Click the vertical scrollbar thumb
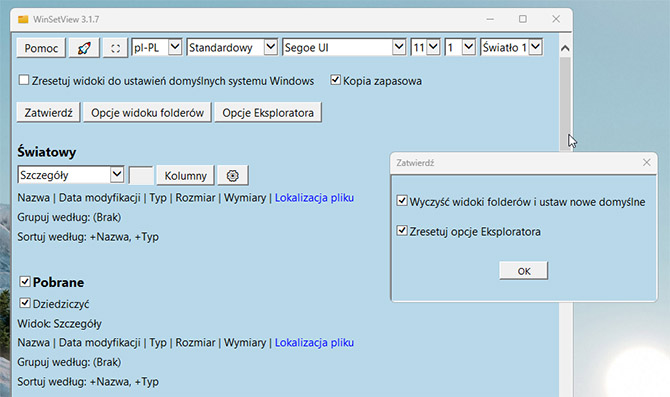The height and width of the screenshot is (397, 670). point(565,103)
